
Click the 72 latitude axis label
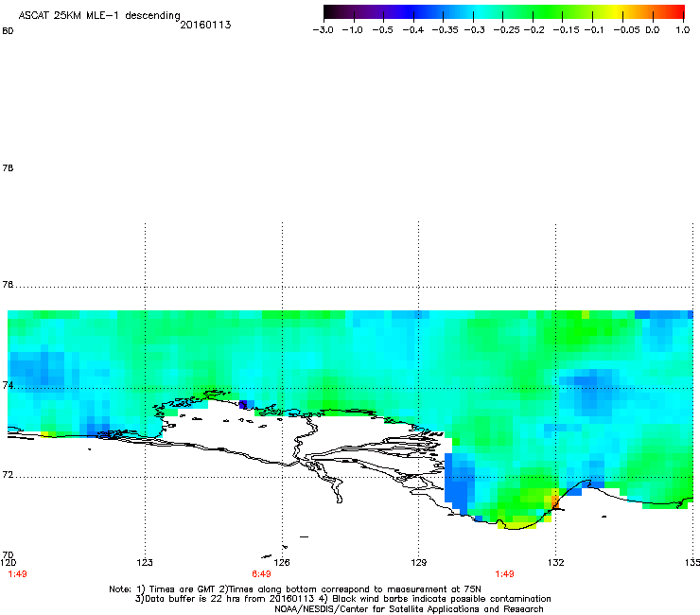pos(8,475)
